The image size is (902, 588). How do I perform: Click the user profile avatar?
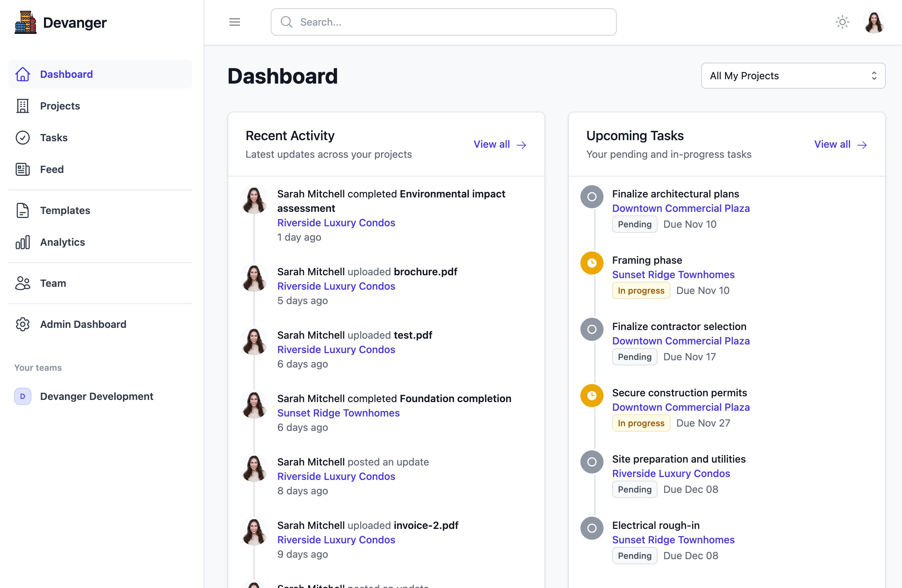click(874, 22)
